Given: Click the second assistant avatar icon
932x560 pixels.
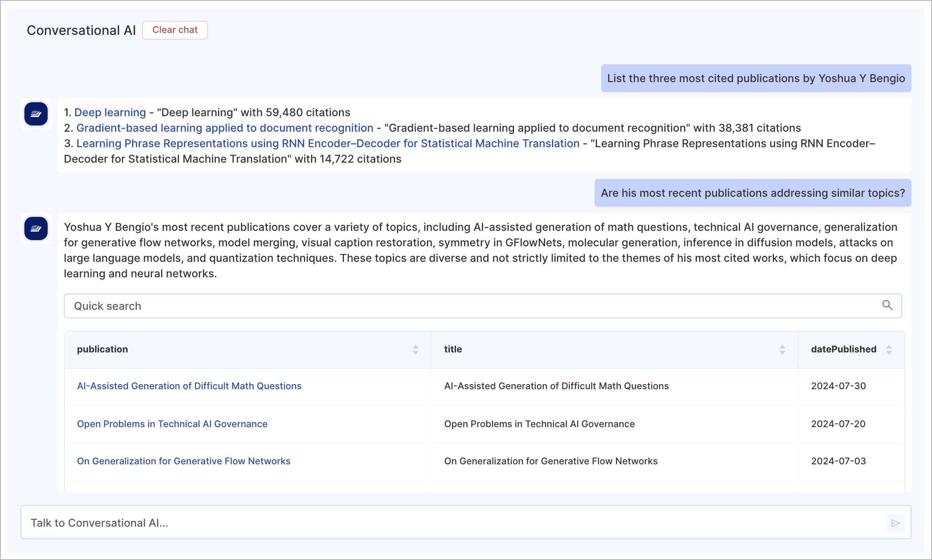Looking at the screenshot, I should (36, 228).
